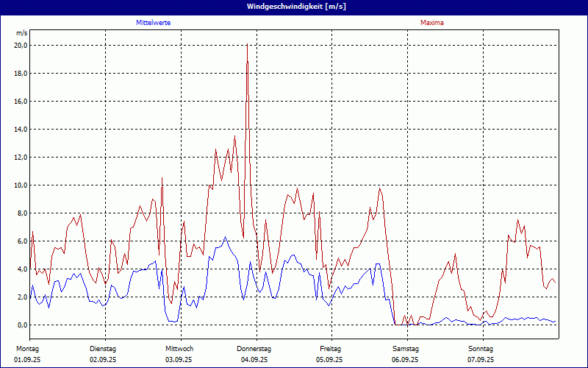Click the 04.09.25 date label

point(254,360)
